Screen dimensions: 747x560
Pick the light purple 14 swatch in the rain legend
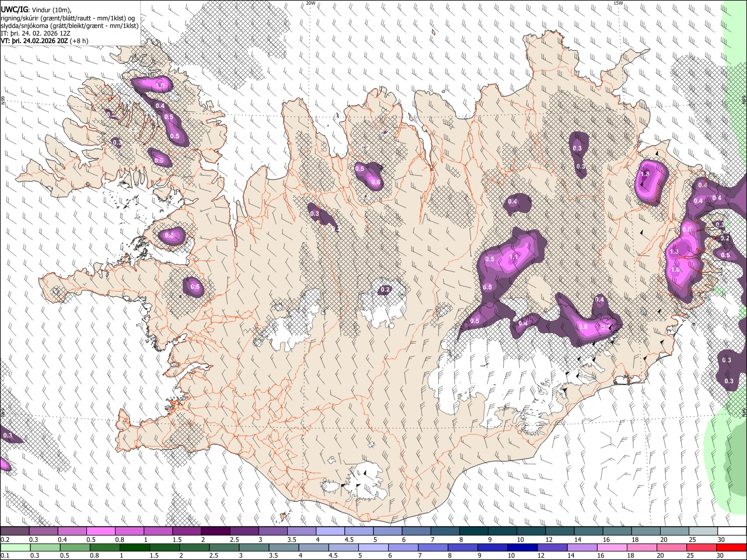pos(582,547)
